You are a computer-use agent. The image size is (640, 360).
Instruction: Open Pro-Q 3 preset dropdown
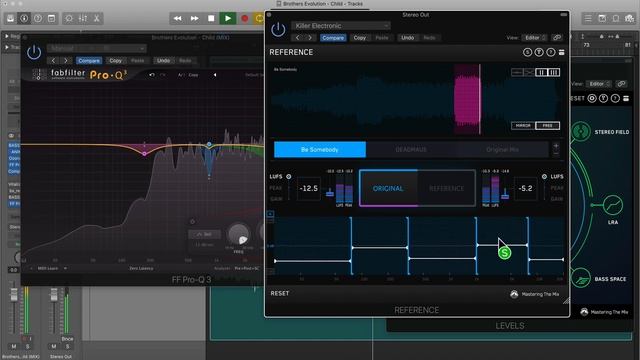96,49
